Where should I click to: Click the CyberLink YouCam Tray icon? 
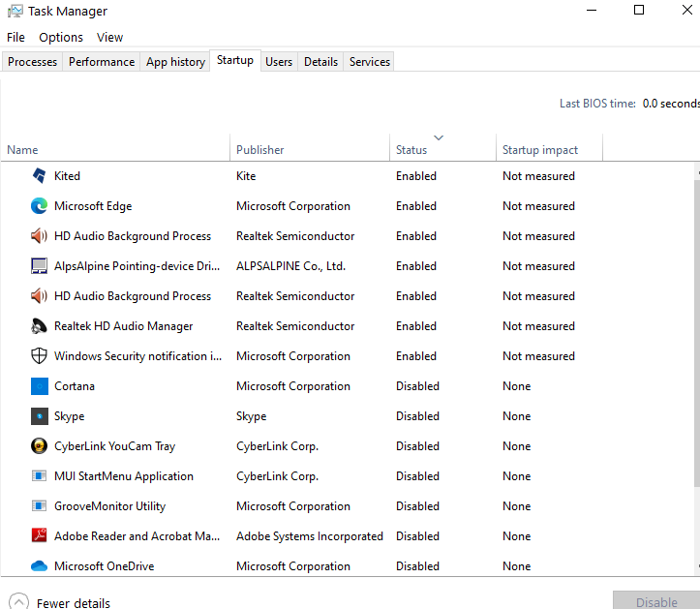(x=40, y=446)
